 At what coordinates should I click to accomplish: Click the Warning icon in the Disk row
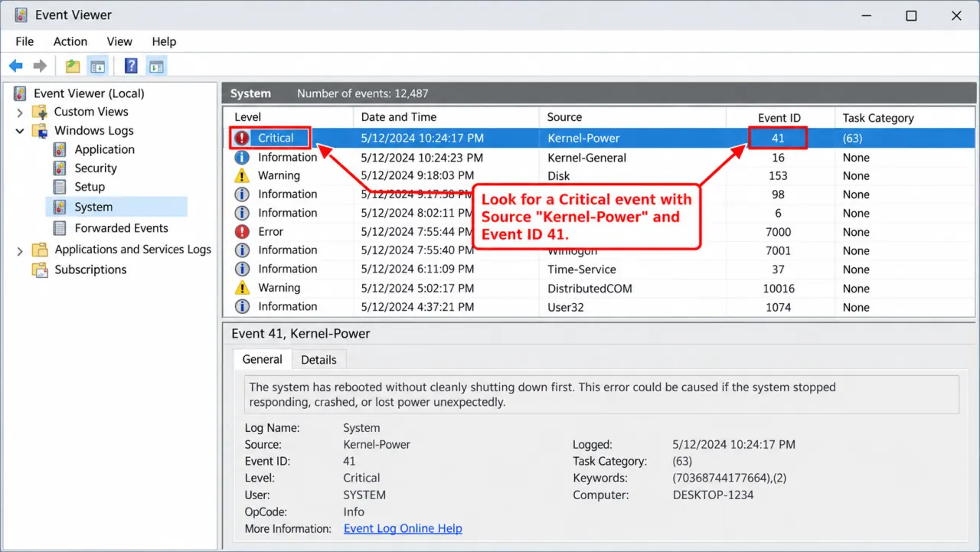tap(242, 176)
